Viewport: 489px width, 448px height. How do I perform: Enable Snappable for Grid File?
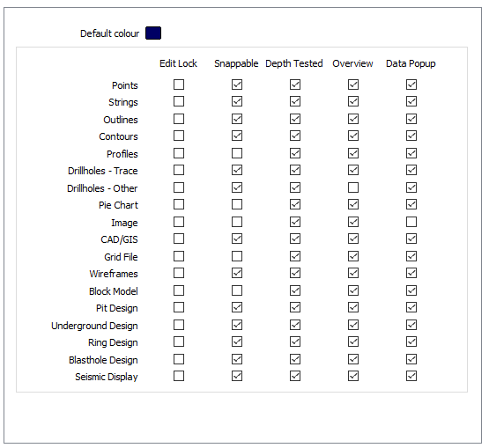coord(237,256)
